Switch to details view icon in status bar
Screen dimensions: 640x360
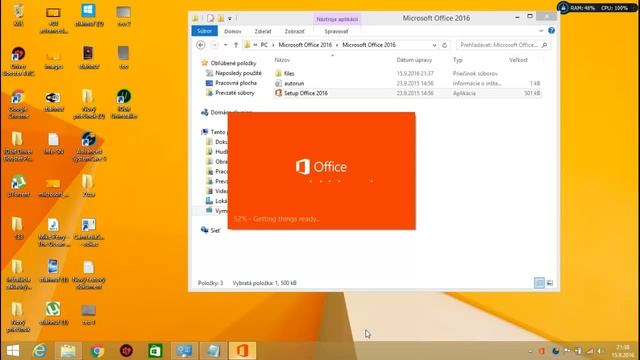(x=539, y=283)
